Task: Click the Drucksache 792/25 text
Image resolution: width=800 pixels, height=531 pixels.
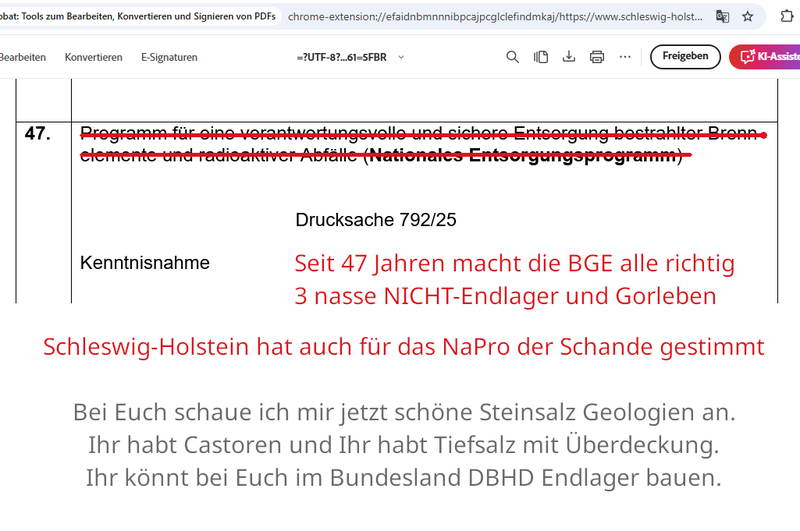Action: [376, 220]
